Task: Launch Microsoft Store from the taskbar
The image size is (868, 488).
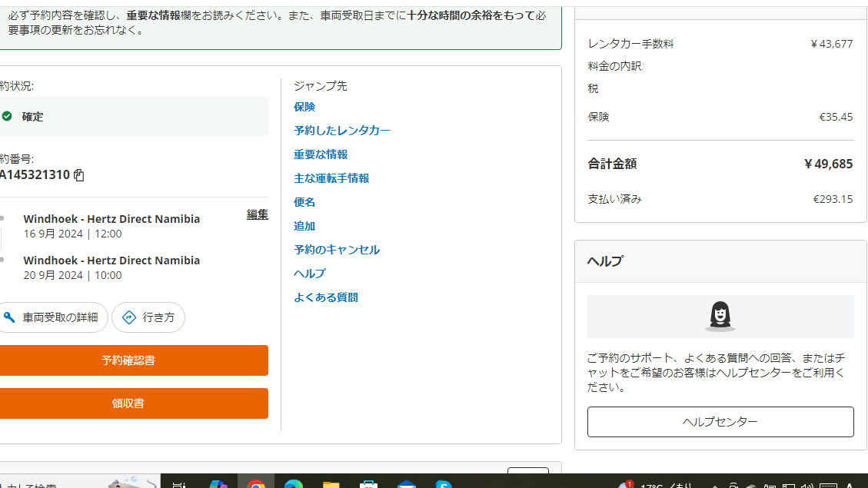Action: 369,484
